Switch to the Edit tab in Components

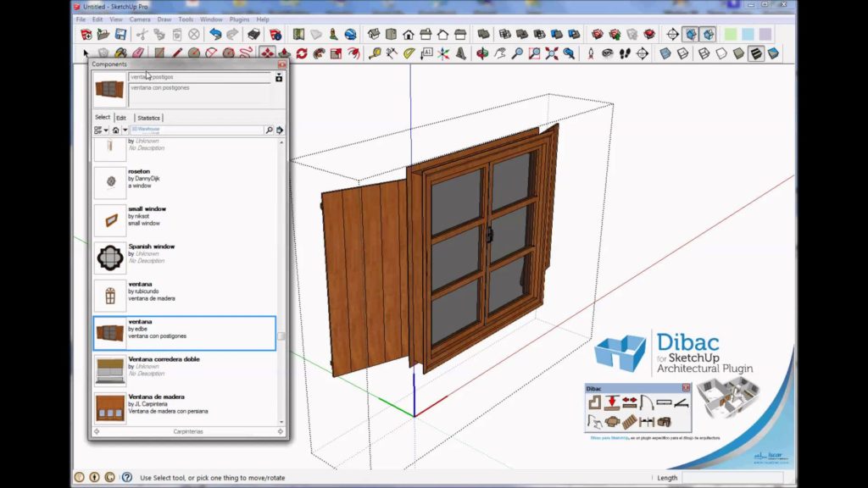click(121, 118)
